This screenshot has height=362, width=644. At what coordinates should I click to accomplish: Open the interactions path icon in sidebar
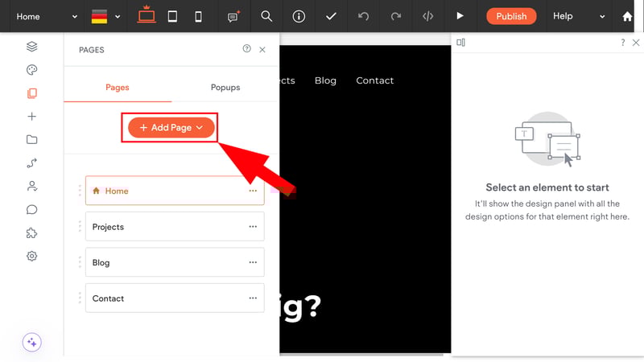[x=31, y=163]
